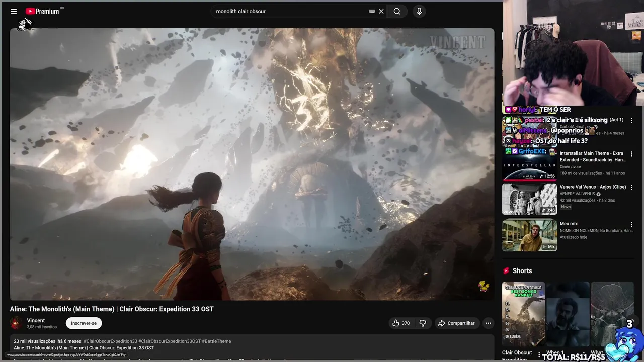644x362 pixels.
Task: Open the short showing a stone creature
Action: click(612, 314)
